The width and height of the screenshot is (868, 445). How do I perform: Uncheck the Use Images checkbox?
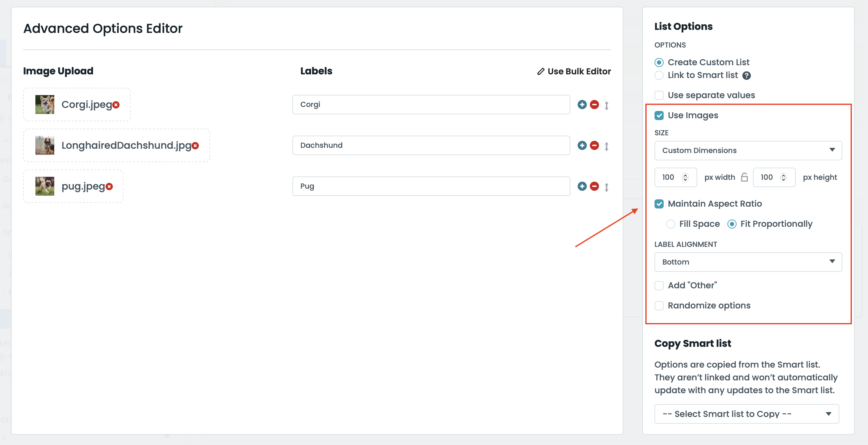(x=659, y=116)
